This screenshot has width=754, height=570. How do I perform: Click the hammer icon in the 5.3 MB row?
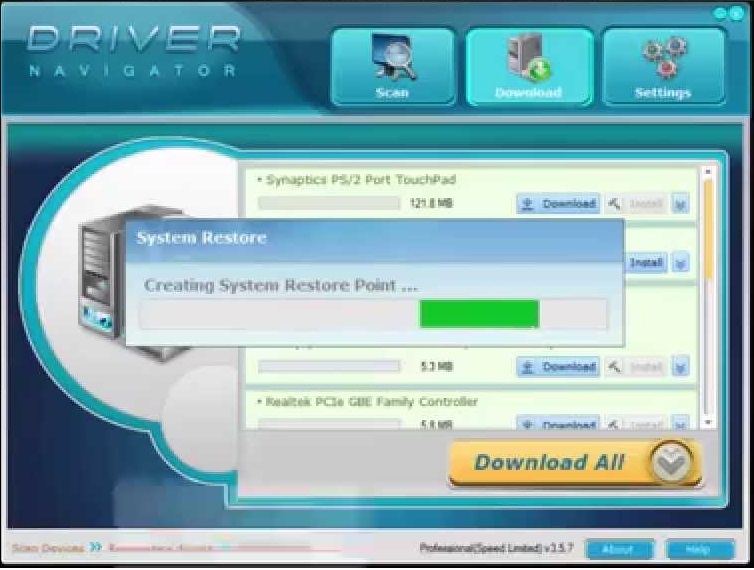point(614,367)
